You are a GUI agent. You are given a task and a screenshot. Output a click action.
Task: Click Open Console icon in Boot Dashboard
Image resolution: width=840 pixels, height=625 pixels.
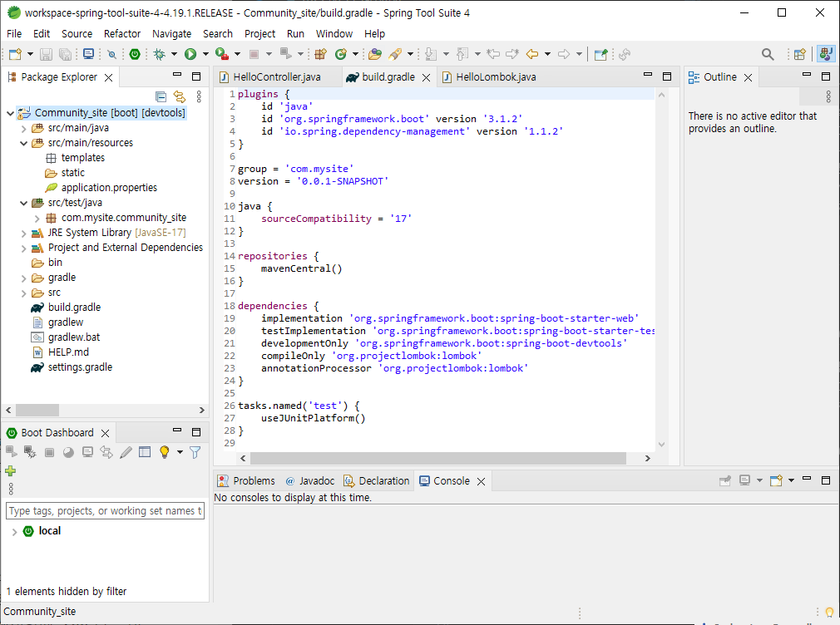pyautogui.click(x=88, y=453)
